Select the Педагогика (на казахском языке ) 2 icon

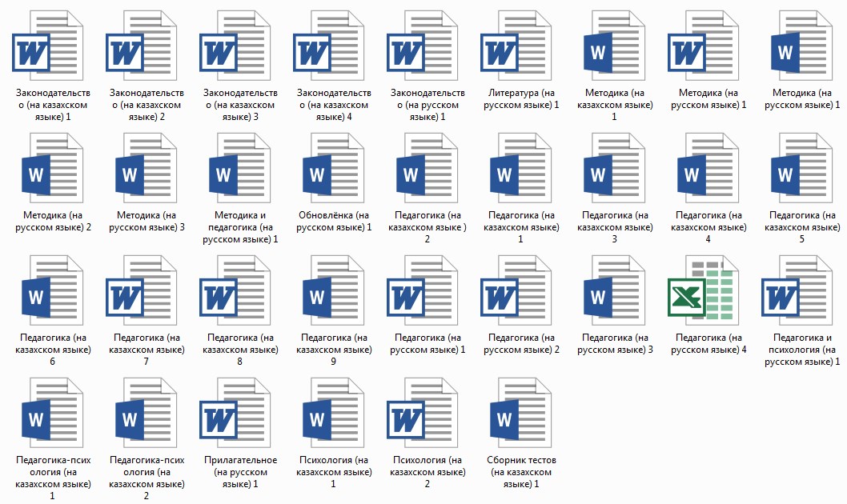tap(428, 168)
